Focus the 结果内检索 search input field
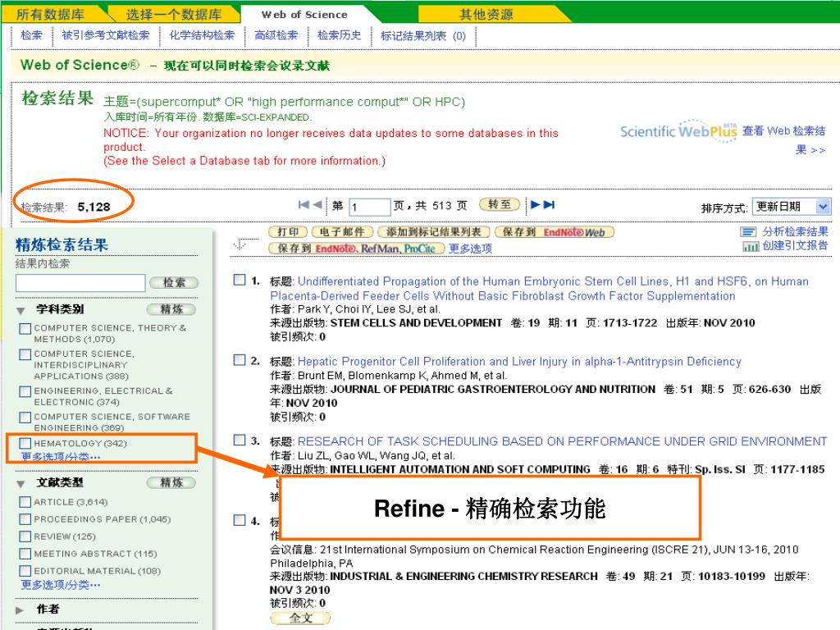This screenshot has height=630, width=840. pos(80,283)
